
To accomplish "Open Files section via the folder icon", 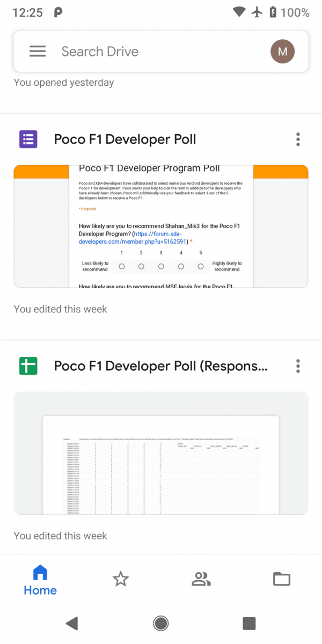I will [281, 579].
